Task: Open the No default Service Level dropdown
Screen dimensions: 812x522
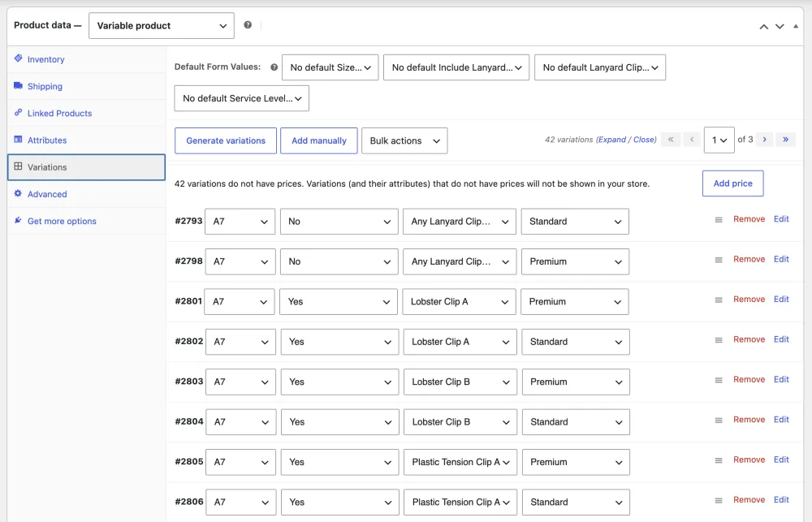Action: 242,98
